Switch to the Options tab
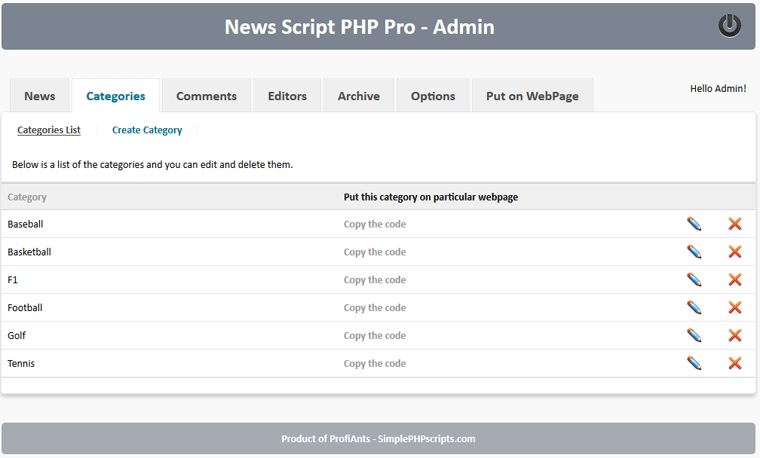Screen dimensions: 760x458 click(433, 96)
